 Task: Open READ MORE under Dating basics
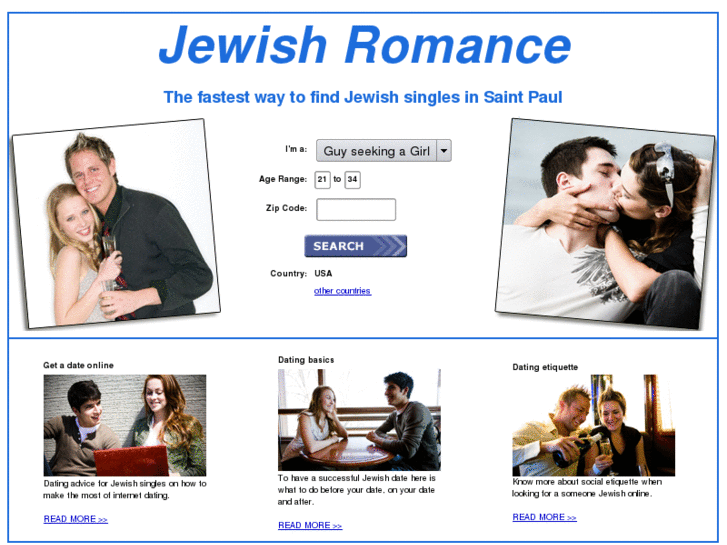pos(310,525)
